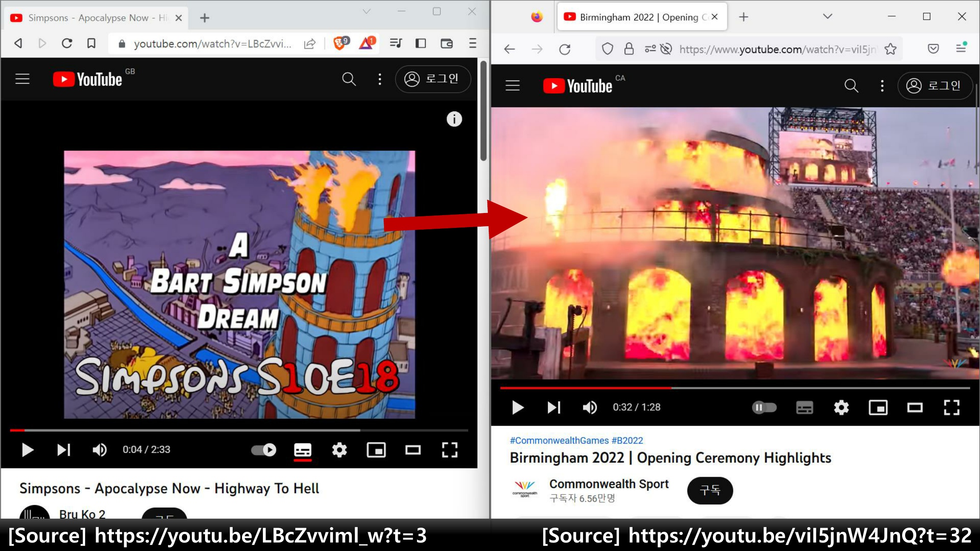Open settings dots on YouTube GB

(x=380, y=79)
